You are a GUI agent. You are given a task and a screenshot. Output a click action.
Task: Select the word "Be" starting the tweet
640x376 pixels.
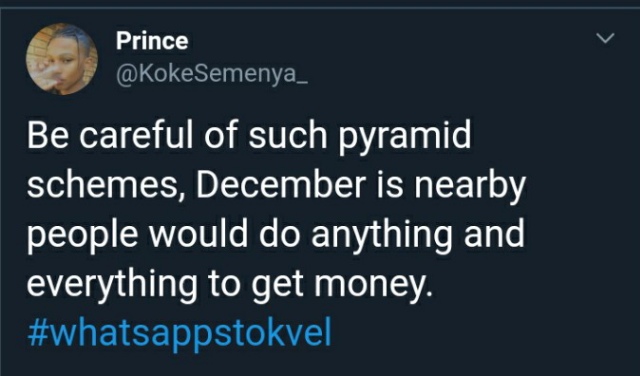click(x=49, y=136)
